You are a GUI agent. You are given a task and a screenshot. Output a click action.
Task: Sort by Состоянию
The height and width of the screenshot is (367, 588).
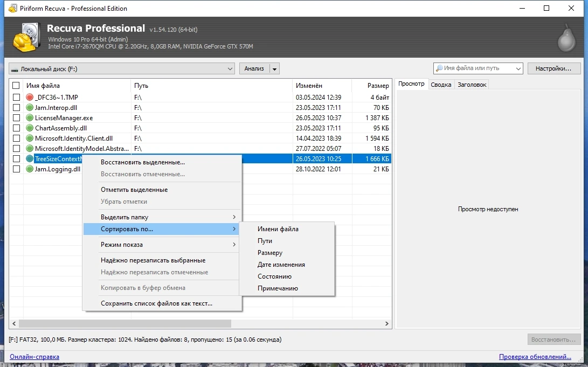click(x=287, y=276)
